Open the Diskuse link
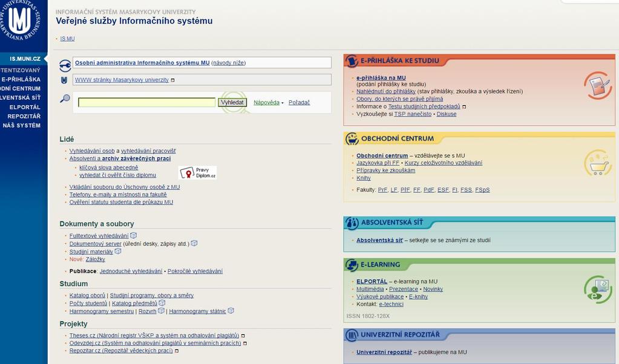This screenshot has width=619, height=364. [x=446, y=114]
